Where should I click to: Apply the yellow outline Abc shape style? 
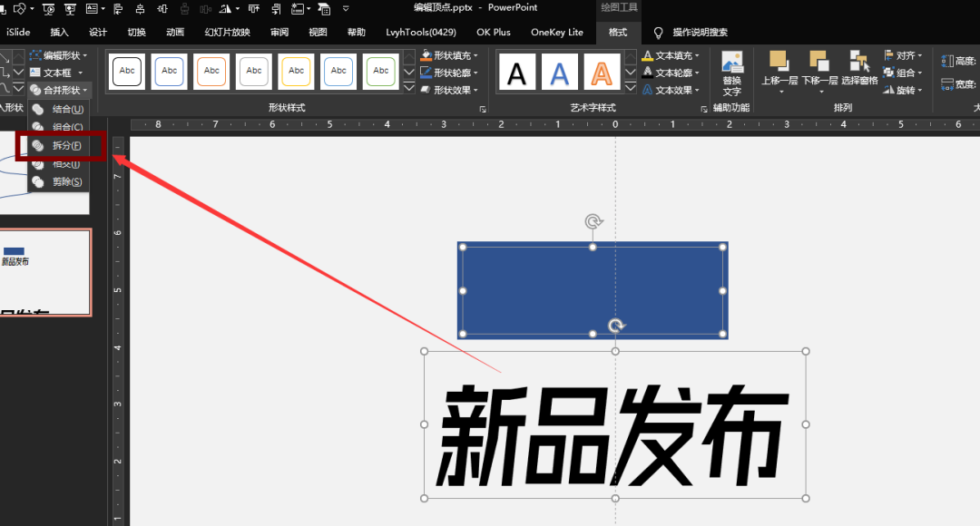(x=296, y=72)
